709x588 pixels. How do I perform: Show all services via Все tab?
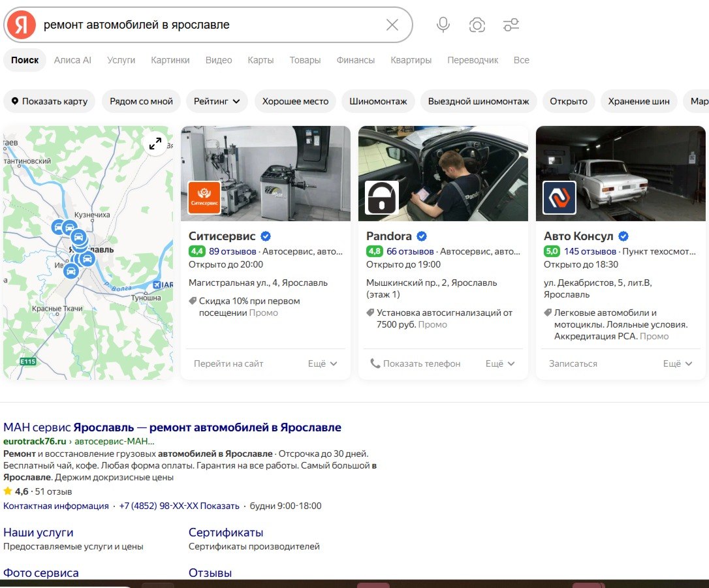[x=522, y=60]
